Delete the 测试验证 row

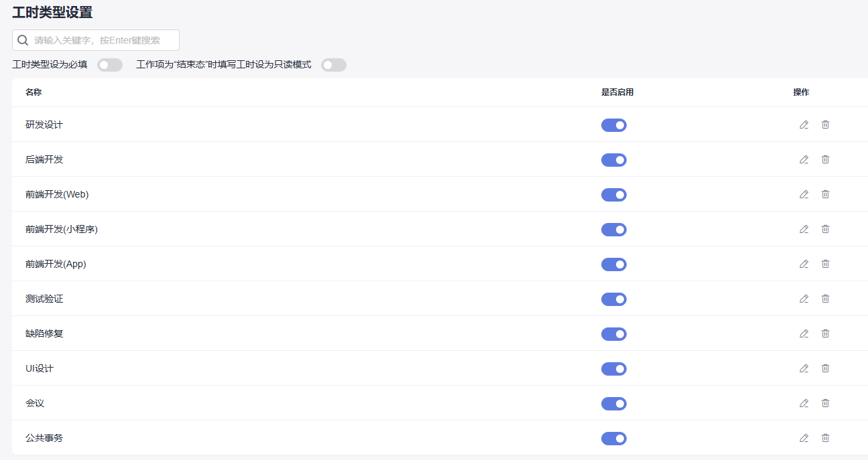pyautogui.click(x=825, y=299)
